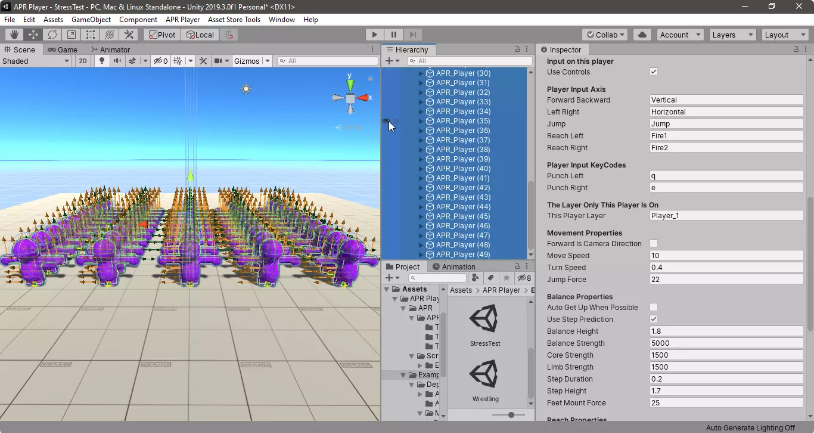
Task: Select the Scale tool
Action: (72, 35)
